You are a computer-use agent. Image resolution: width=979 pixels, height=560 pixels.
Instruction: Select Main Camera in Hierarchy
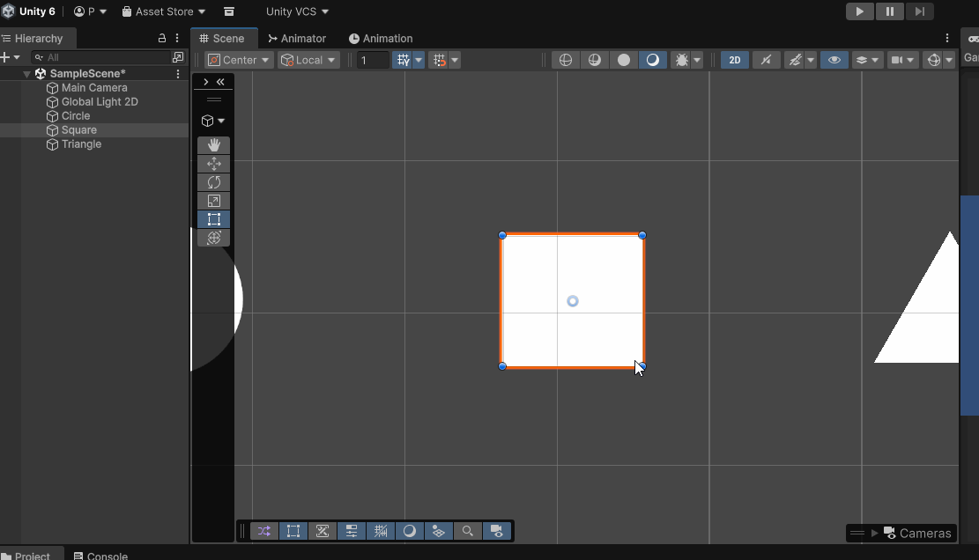point(94,88)
